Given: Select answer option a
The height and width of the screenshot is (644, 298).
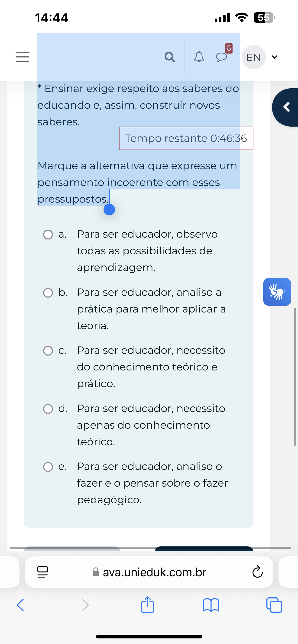Looking at the screenshot, I should [48, 235].
